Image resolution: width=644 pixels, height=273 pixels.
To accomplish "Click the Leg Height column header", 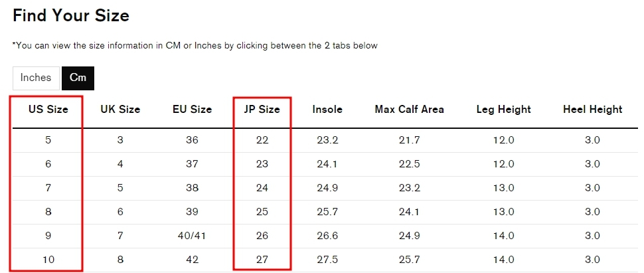I will click(x=503, y=109).
